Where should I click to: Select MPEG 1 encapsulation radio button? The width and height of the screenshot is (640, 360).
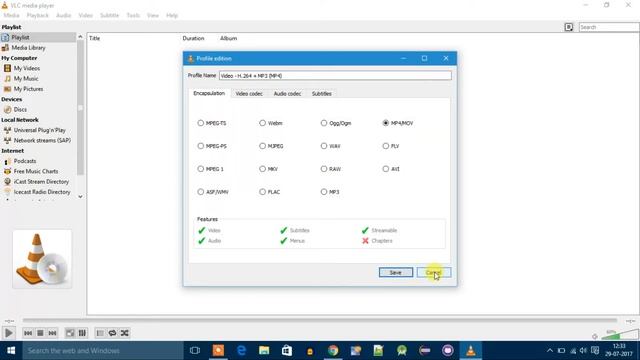pyautogui.click(x=200, y=169)
